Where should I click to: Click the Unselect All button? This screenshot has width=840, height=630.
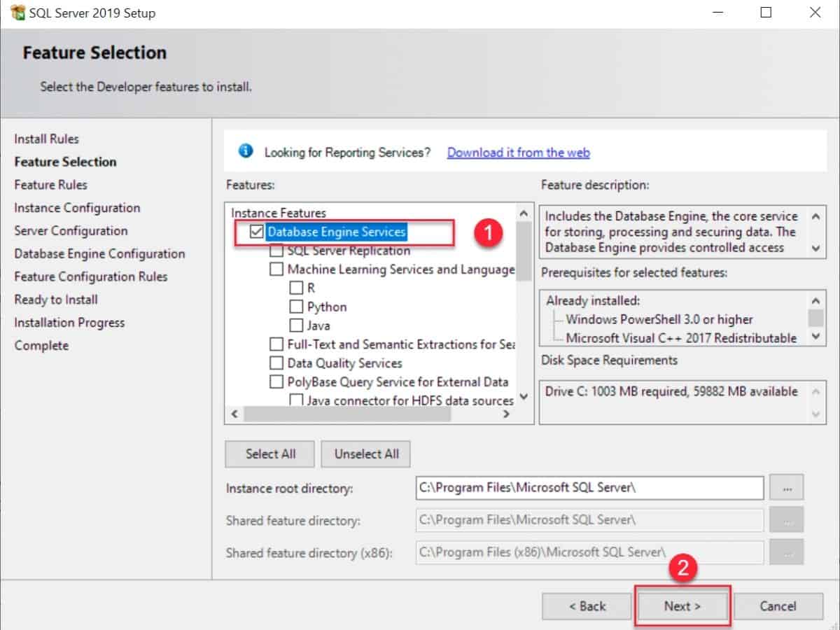click(x=366, y=454)
